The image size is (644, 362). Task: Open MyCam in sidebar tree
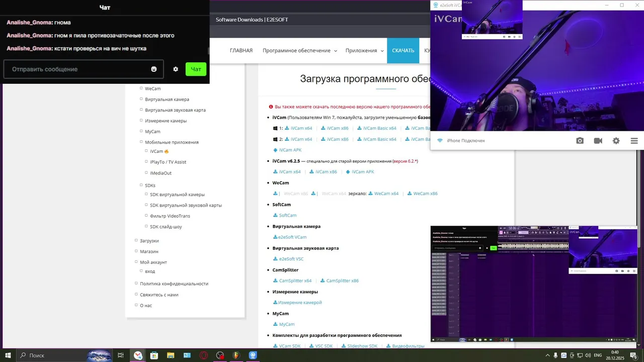click(x=152, y=132)
